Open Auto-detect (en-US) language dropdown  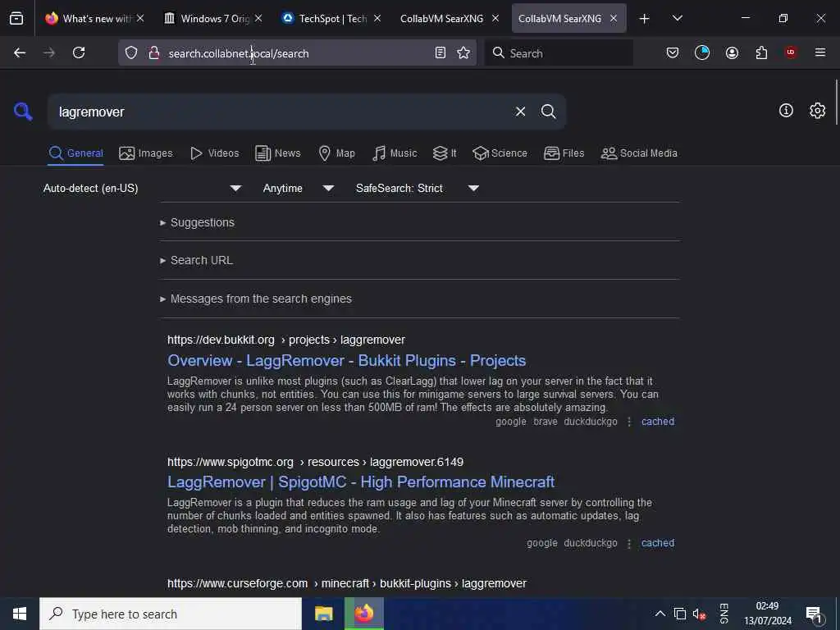[143, 188]
